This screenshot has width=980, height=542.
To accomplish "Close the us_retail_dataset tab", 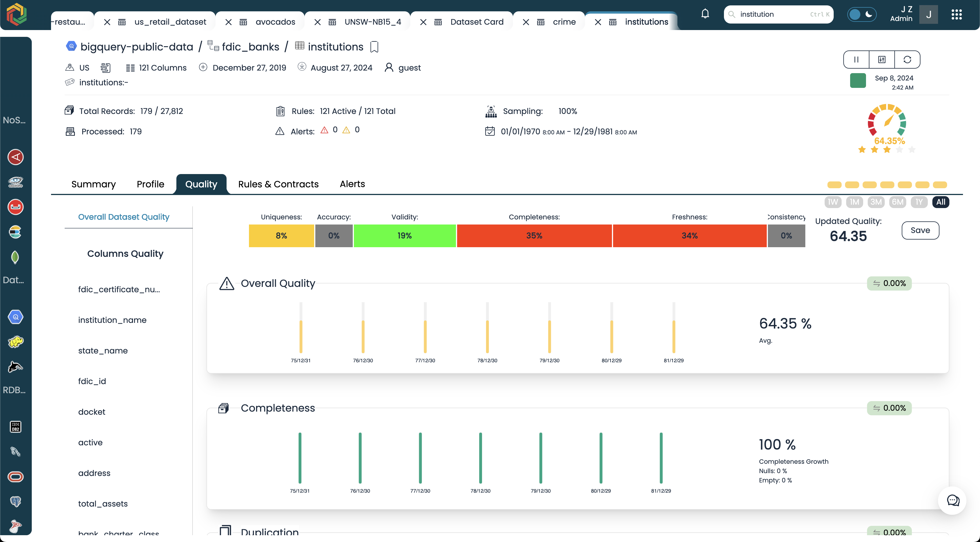I will (x=107, y=22).
